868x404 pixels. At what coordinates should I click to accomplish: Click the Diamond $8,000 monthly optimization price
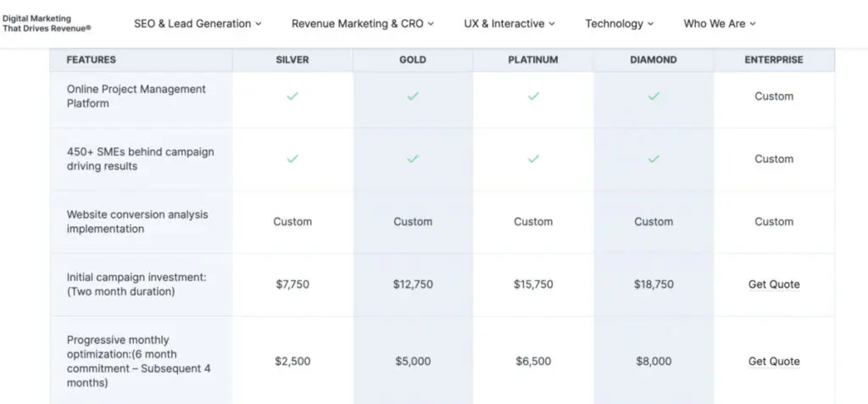654,362
